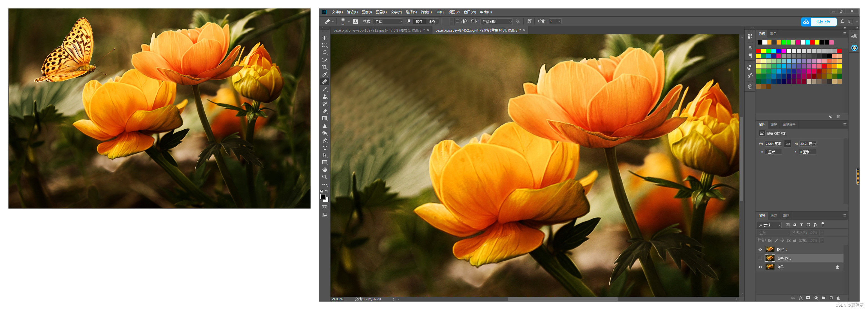Open the 类型 layer filter dropdown
Screen dimensions: 868x310
pos(769,225)
